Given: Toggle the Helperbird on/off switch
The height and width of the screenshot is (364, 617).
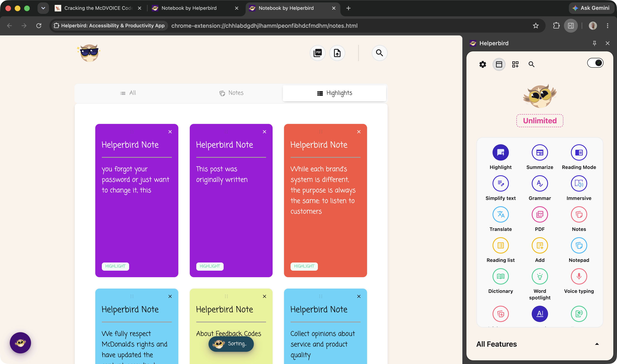Looking at the screenshot, I should pyautogui.click(x=595, y=63).
